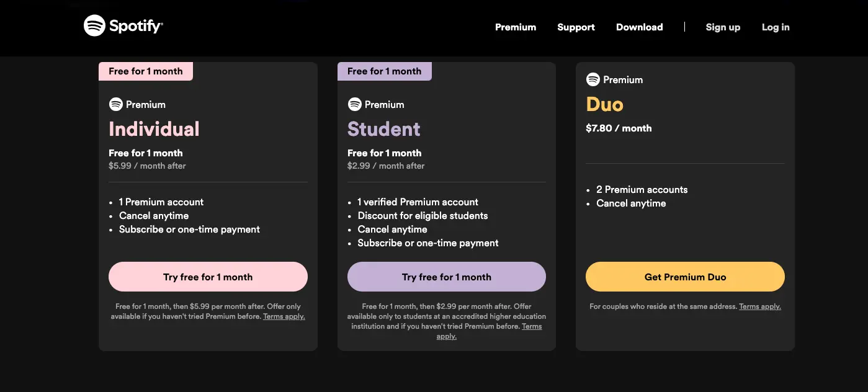Select the Duo plan heading
The width and height of the screenshot is (868, 392).
point(604,104)
